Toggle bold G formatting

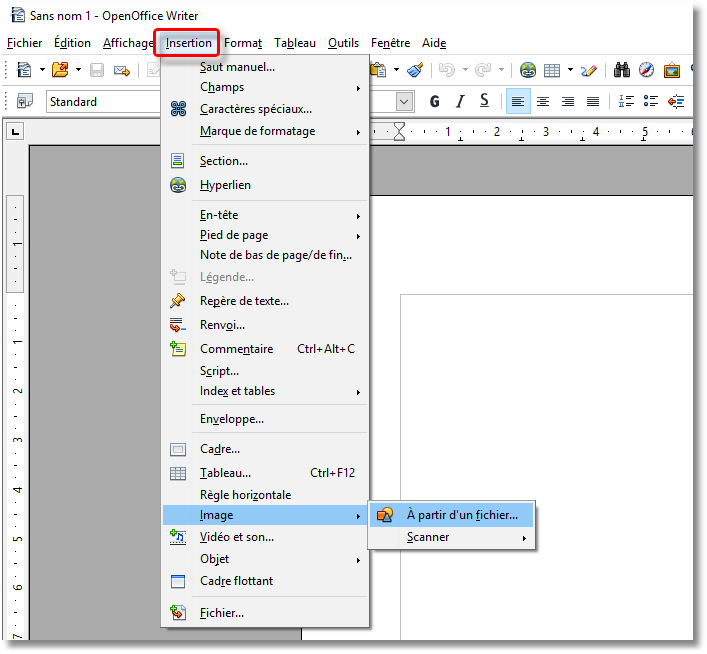[x=435, y=101]
